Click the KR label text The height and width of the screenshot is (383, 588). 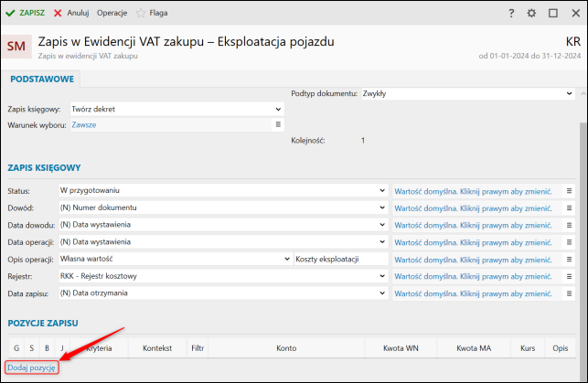[x=573, y=42]
